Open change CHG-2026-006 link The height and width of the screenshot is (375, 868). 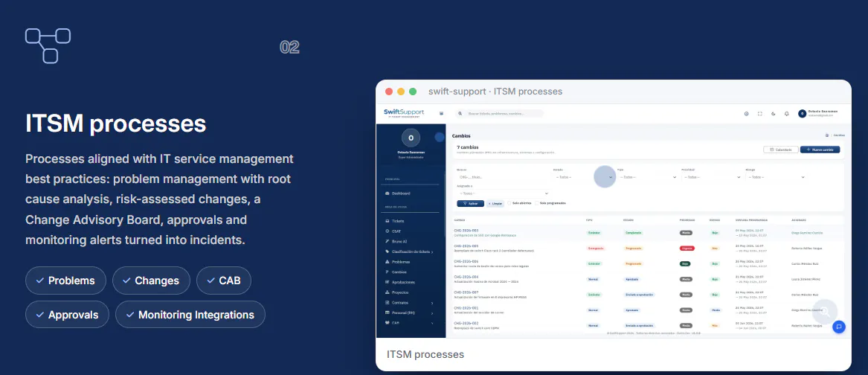tap(466, 261)
